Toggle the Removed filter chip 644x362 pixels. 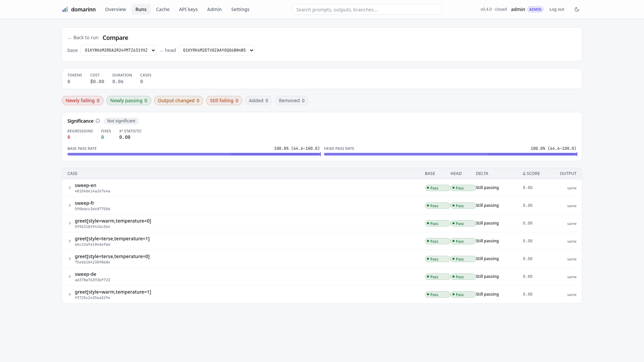click(291, 101)
